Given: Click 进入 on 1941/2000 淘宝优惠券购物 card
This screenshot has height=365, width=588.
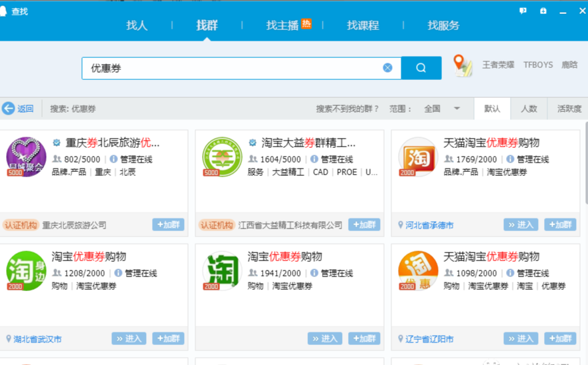Looking at the screenshot, I should tap(325, 338).
